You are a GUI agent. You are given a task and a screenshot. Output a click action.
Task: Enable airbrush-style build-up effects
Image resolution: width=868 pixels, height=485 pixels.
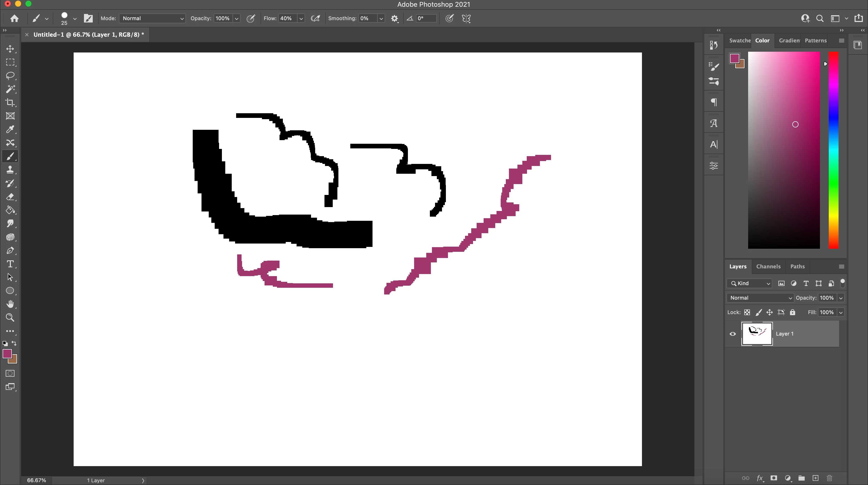coord(315,18)
